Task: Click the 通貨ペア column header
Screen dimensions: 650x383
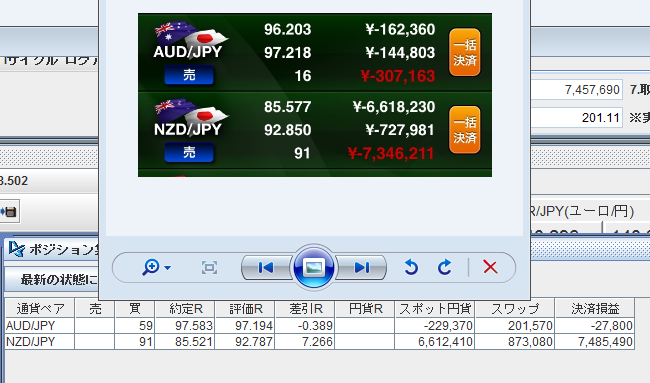Action: (40, 309)
